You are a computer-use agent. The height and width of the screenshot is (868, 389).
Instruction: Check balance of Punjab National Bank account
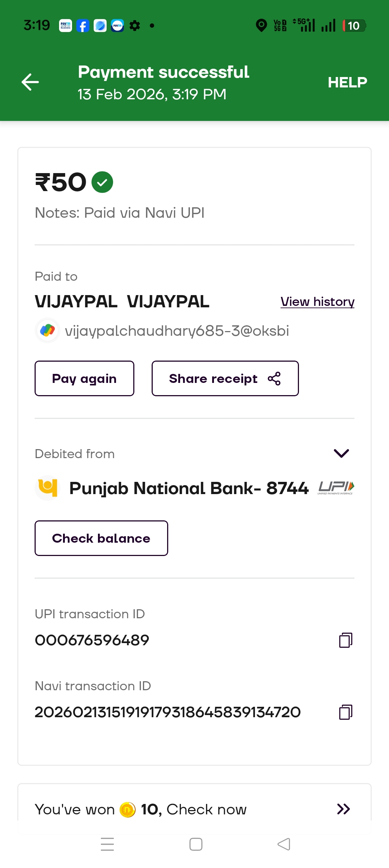pyautogui.click(x=101, y=538)
